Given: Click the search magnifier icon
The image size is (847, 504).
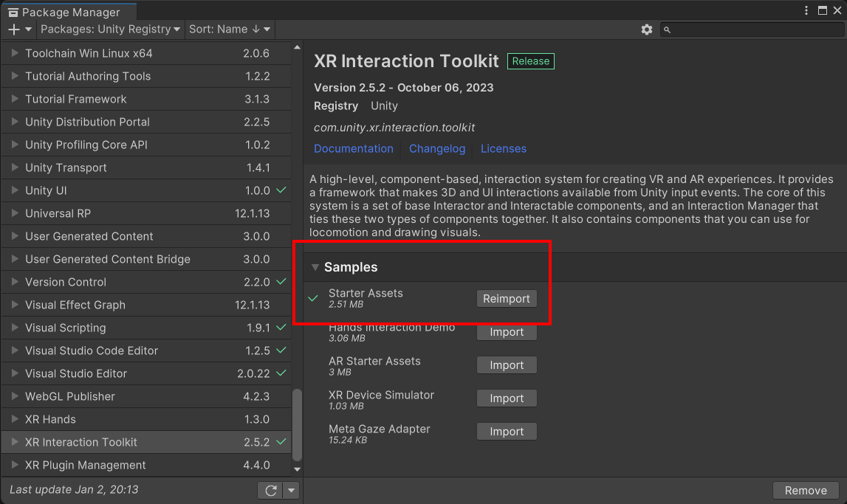Looking at the screenshot, I should pos(667,30).
